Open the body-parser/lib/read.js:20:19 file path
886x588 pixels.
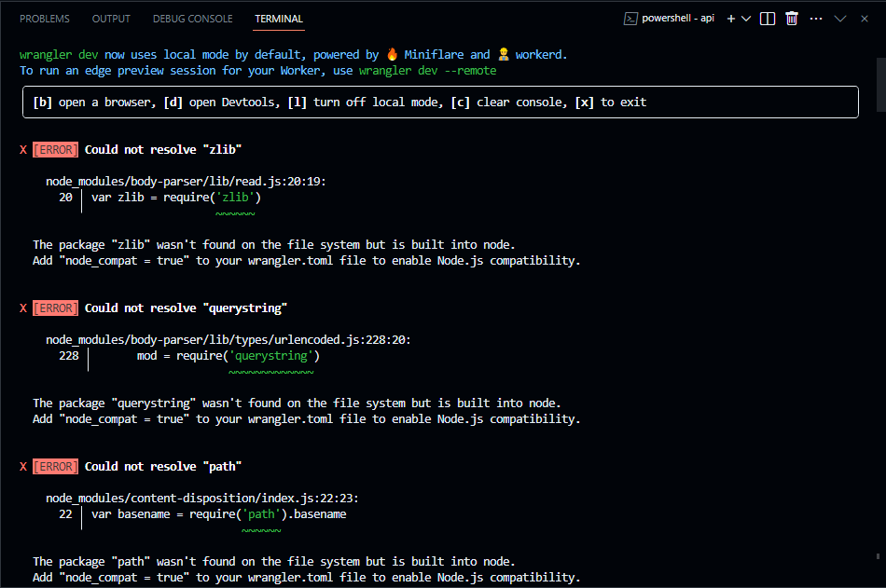[x=186, y=182]
